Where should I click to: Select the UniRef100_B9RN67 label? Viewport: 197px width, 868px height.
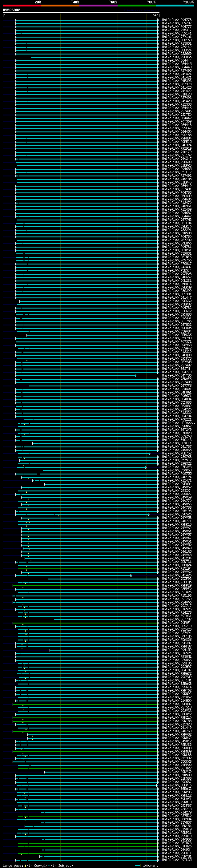point(176,426)
